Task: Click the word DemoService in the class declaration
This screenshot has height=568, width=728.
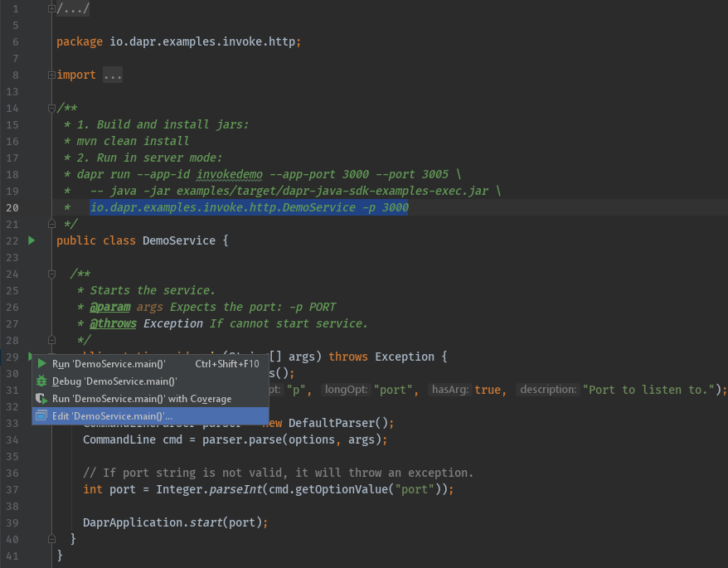Action: point(179,240)
